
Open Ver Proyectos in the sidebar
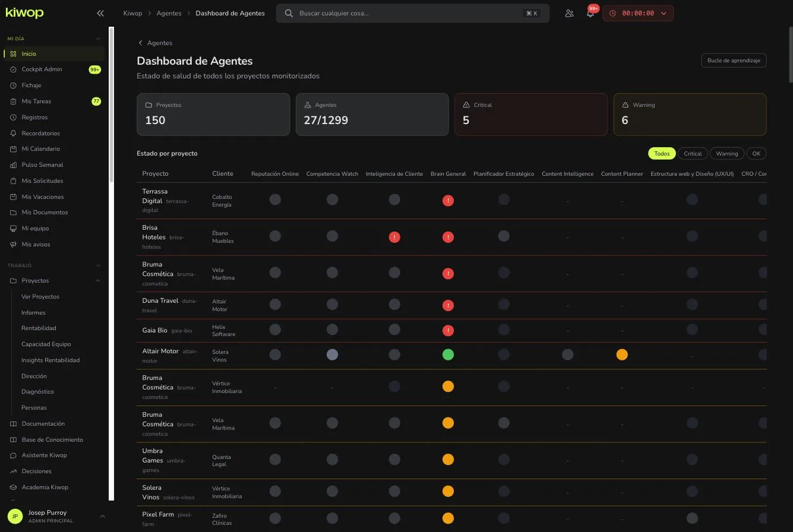(40, 297)
